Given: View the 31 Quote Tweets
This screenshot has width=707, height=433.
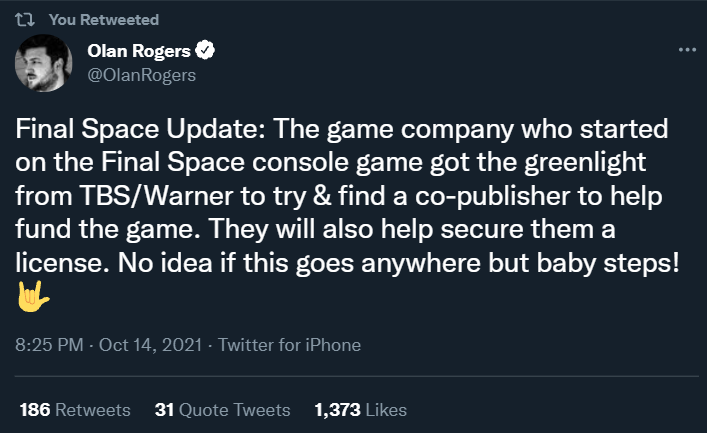Looking at the screenshot, I should click(x=223, y=409).
